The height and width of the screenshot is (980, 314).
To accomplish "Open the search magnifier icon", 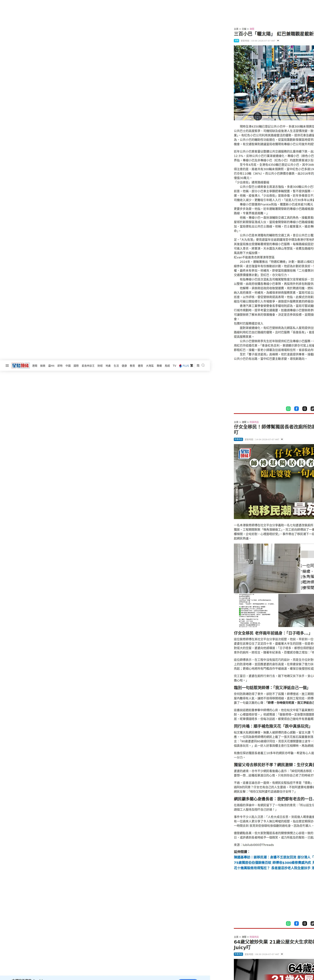I will [x=203, y=365].
